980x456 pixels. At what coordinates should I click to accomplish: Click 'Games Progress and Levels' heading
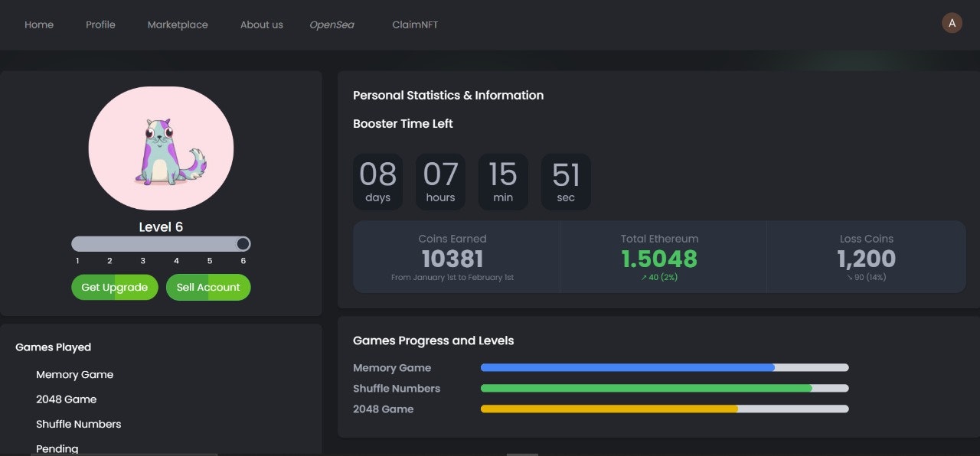click(433, 340)
